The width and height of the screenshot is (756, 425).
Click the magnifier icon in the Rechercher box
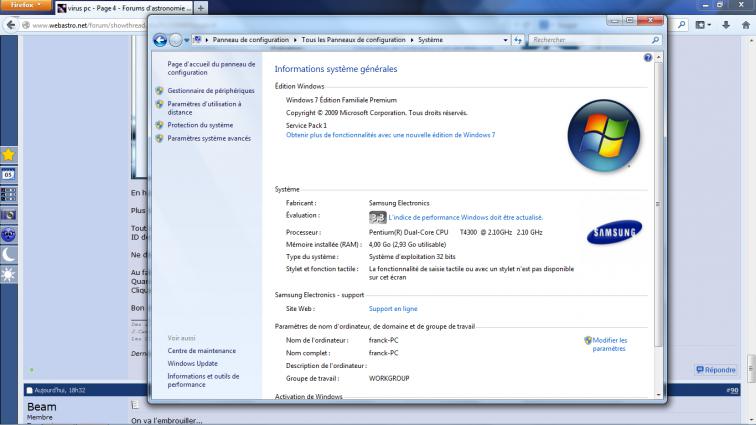pos(655,40)
